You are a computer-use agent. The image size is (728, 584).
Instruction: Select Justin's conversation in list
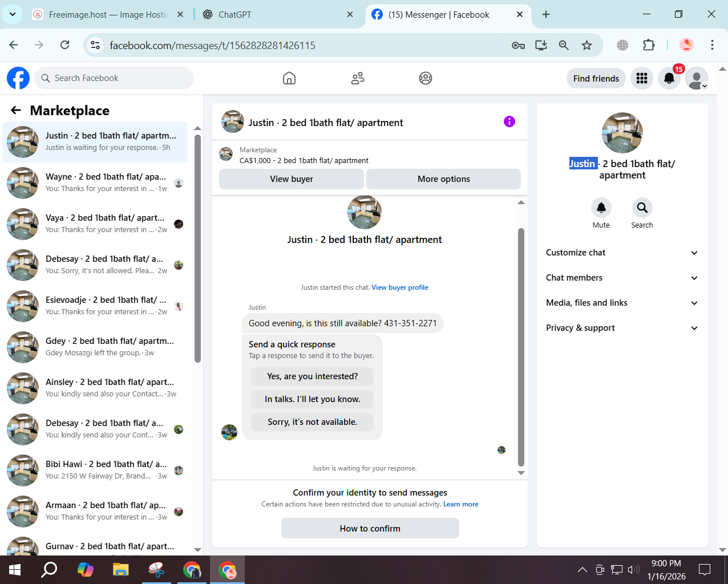coord(95,141)
